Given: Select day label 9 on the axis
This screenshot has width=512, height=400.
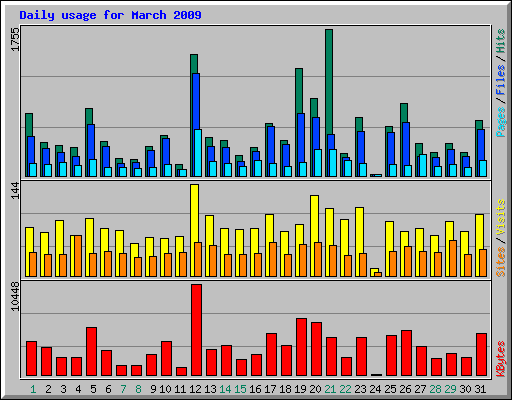Looking at the screenshot, I should (x=153, y=389).
